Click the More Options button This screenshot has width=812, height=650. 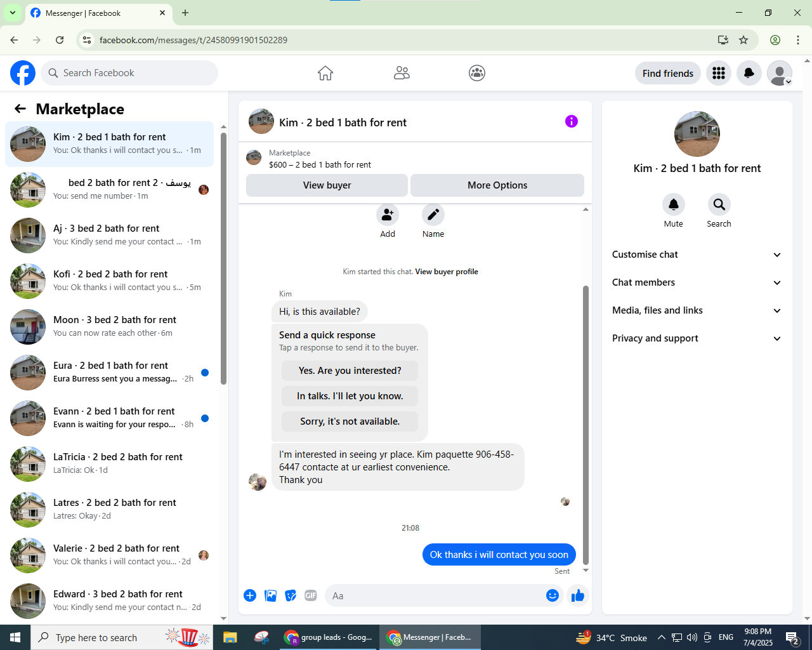(x=497, y=185)
